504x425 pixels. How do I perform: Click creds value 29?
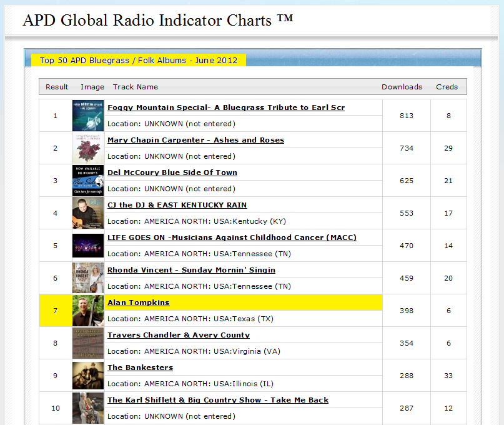[x=448, y=148]
